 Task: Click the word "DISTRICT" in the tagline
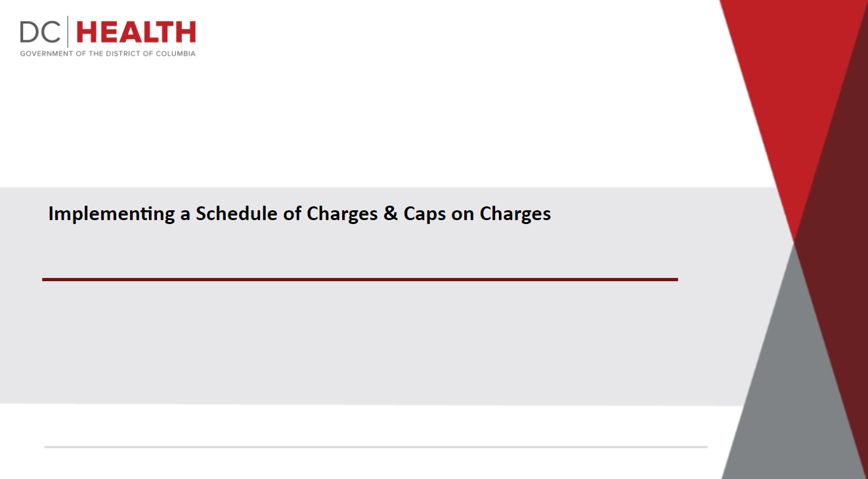(x=121, y=53)
